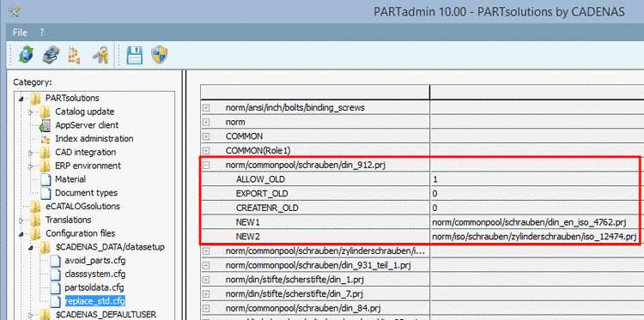
Task: Click the floppy disk save icon
Action: pos(134,55)
